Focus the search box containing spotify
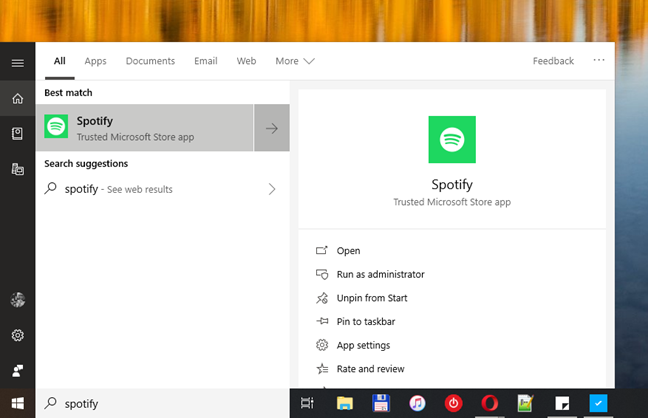 click(x=163, y=403)
